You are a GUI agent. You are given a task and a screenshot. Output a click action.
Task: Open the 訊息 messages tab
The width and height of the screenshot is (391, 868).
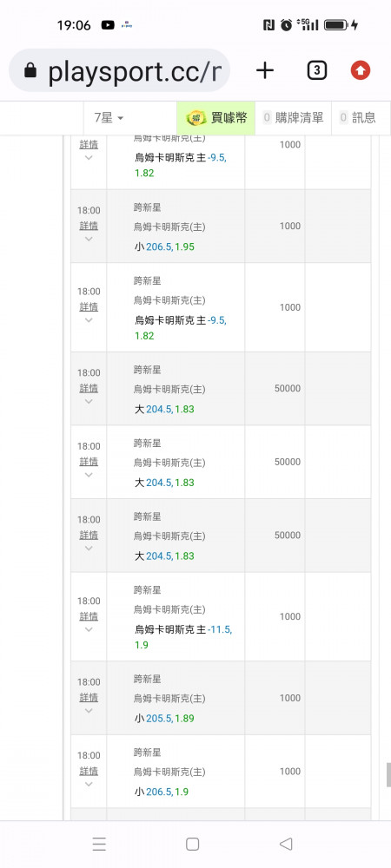(x=358, y=117)
